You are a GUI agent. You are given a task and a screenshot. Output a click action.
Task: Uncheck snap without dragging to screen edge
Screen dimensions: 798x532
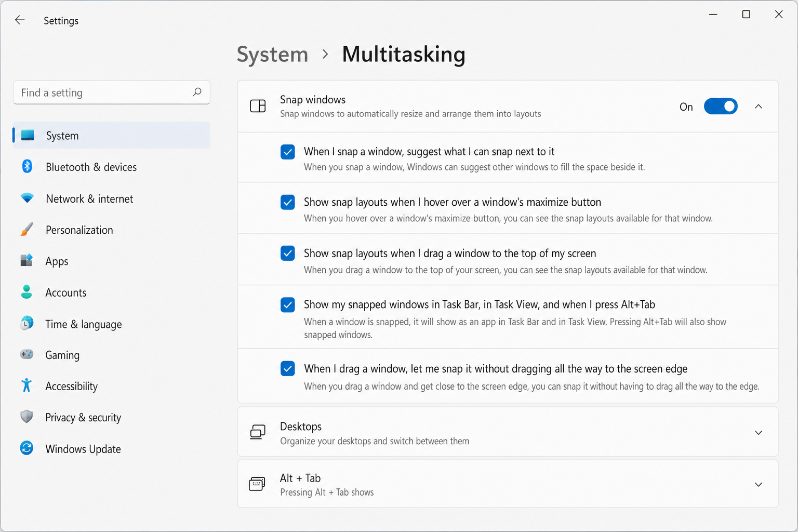(x=288, y=368)
